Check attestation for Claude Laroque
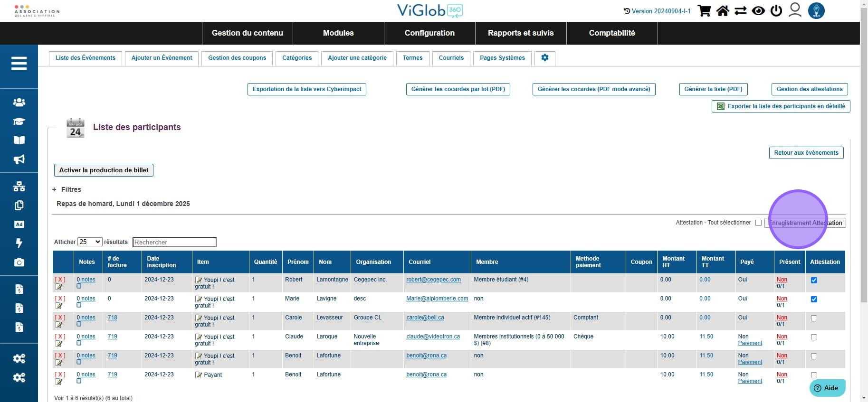 coord(814,337)
